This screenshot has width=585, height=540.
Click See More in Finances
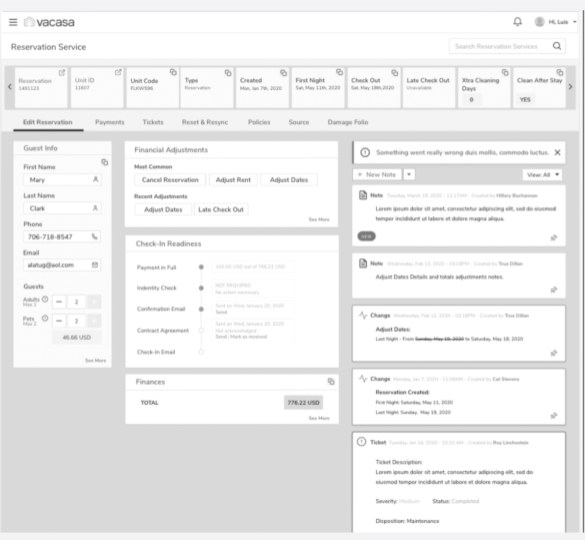coord(319,418)
